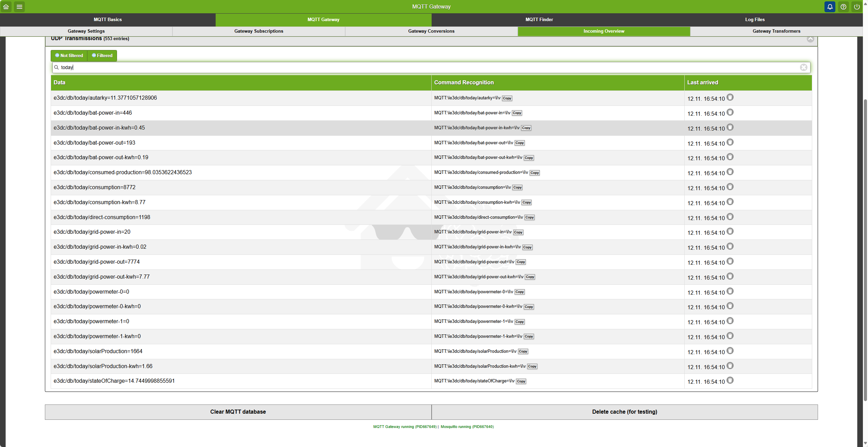Collapse the UDP Transmissions section
868x447 pixels.
point(810,39)
